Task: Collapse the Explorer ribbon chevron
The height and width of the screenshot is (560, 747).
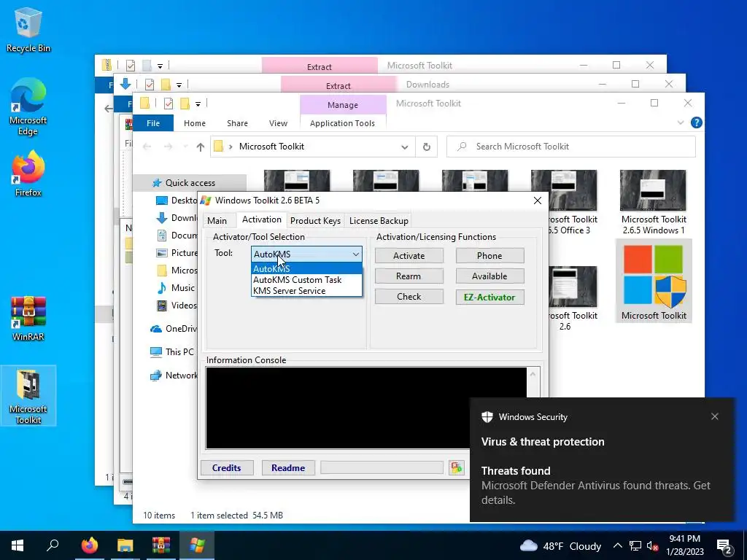Action: point(681,122)
